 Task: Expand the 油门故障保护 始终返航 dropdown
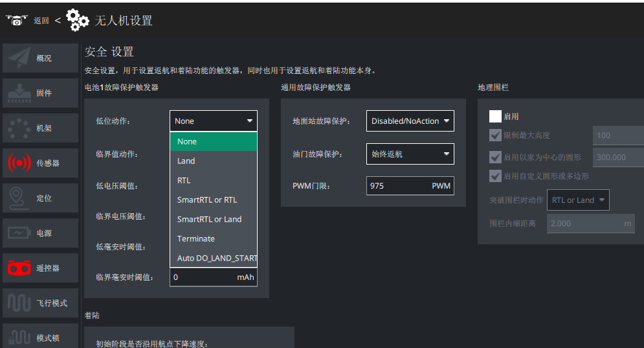click(410, 154)
